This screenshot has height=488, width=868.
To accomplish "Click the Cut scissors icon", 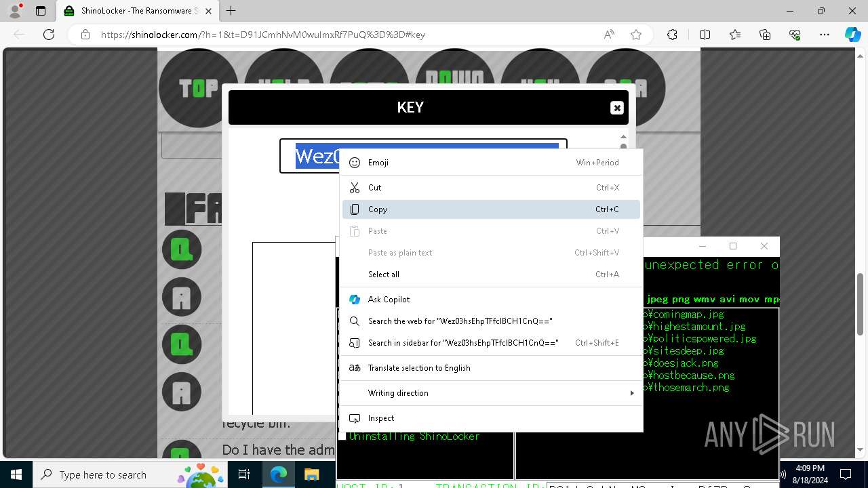I will click(355, 188).
